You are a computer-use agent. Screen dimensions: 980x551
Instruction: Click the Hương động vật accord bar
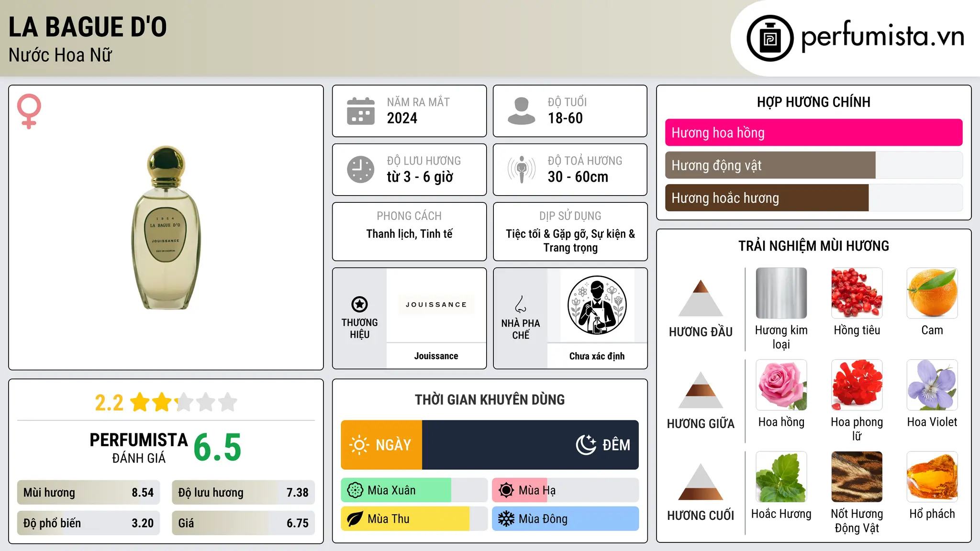pyautogui.click(x=814, y=165)
